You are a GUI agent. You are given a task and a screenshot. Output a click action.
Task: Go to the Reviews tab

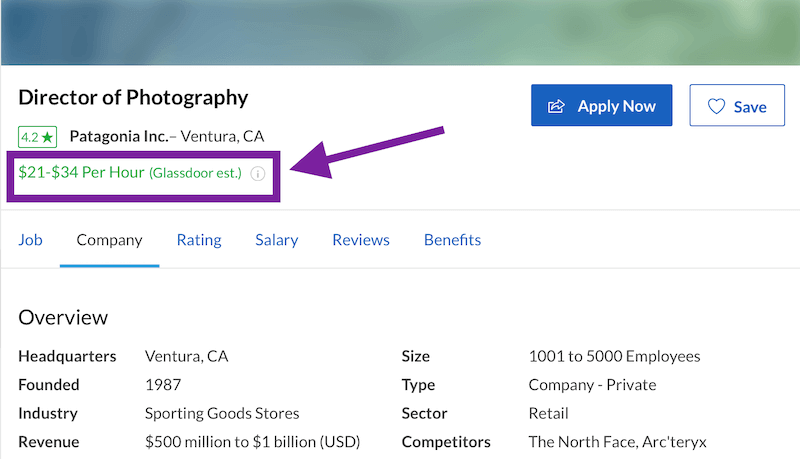pyautogui.click(x=361, y=240)
